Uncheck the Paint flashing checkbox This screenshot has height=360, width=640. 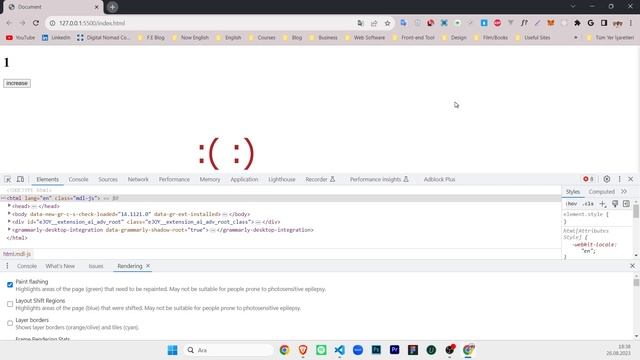(x=10, y=284)
